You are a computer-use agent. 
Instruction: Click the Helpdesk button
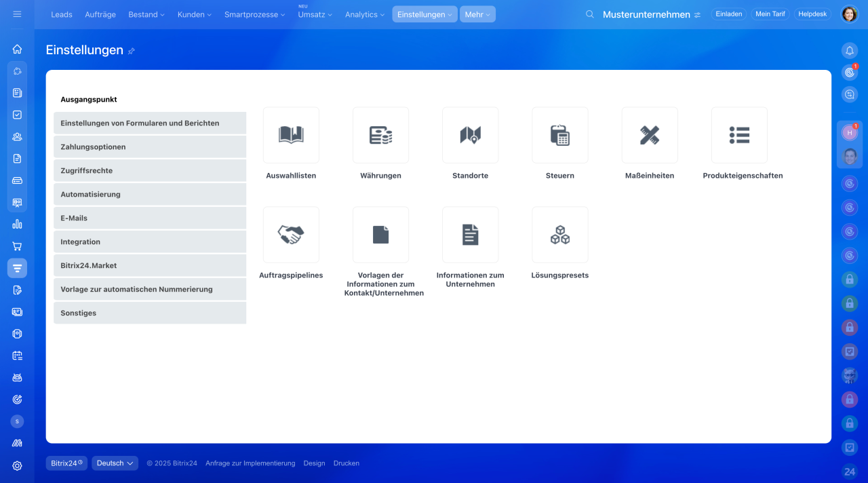[x=812, y=14]
